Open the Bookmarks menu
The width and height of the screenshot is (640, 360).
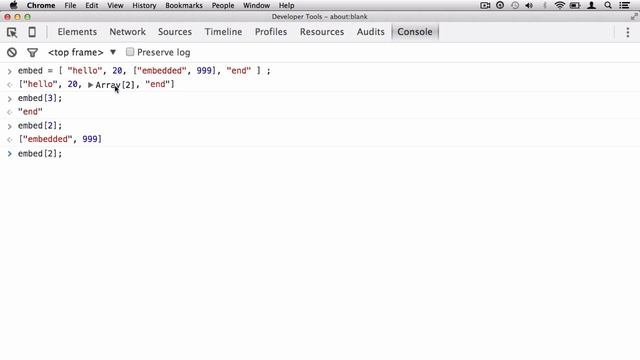point(184,5)
